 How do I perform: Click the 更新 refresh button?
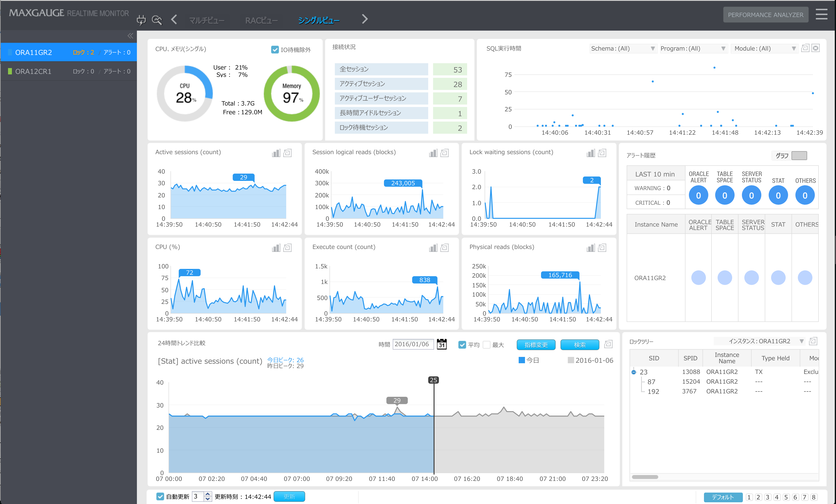[x=289, y=496]
